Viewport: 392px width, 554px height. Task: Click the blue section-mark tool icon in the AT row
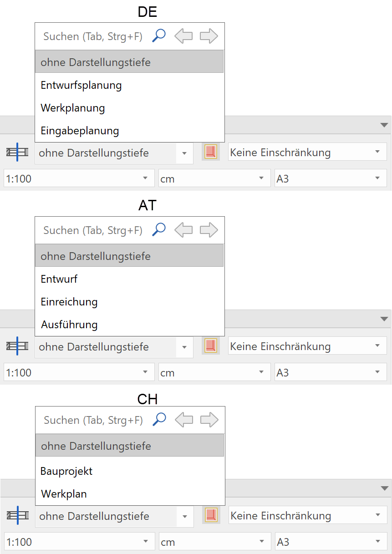(17, 346)
